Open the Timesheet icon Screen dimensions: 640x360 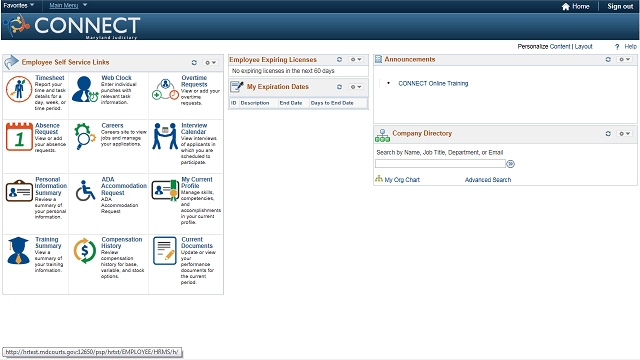[x=19, y=89]
